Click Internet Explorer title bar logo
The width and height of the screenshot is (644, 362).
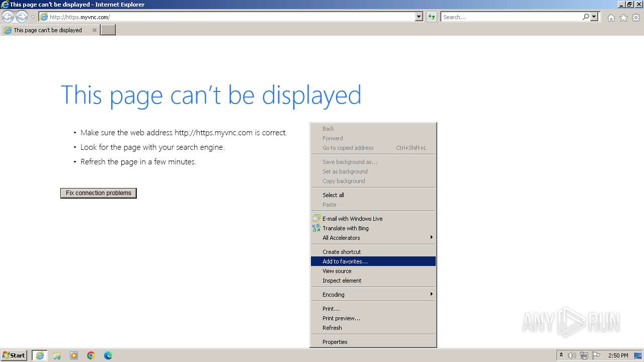tap(5, 5)
